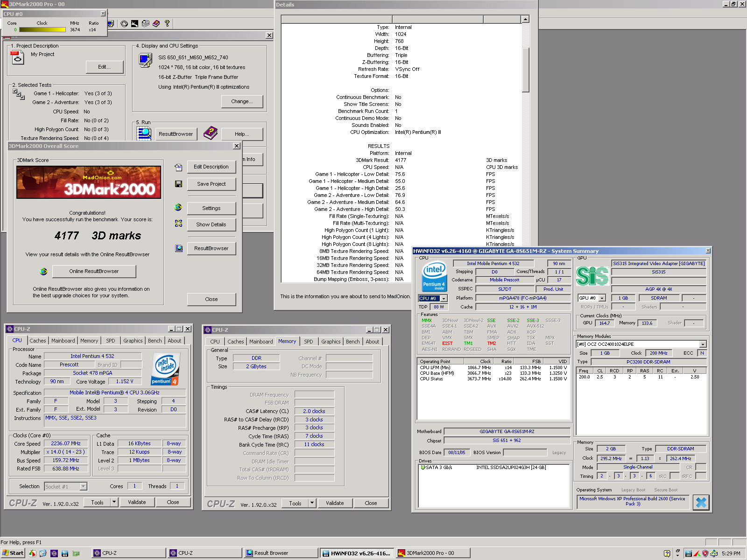Click the Online ResultBrowser button
Screen dimensions: 747x560
click(x=94, y=271)
